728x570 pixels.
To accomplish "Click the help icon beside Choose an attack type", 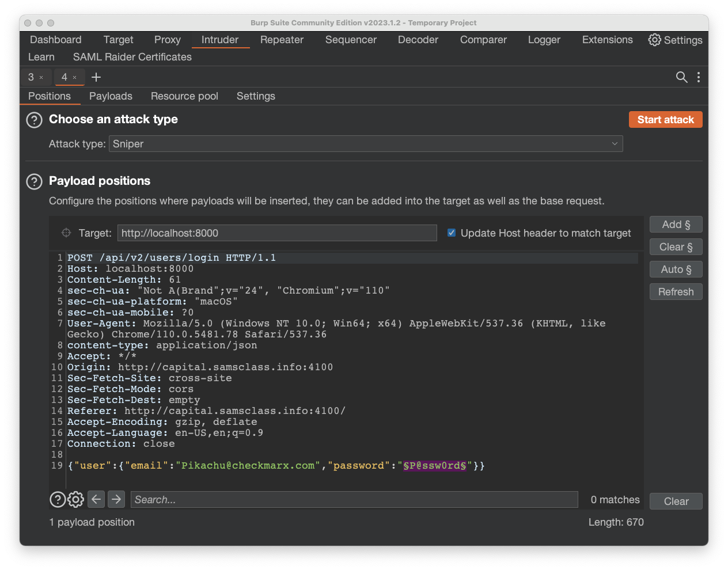I will (35, 120).
